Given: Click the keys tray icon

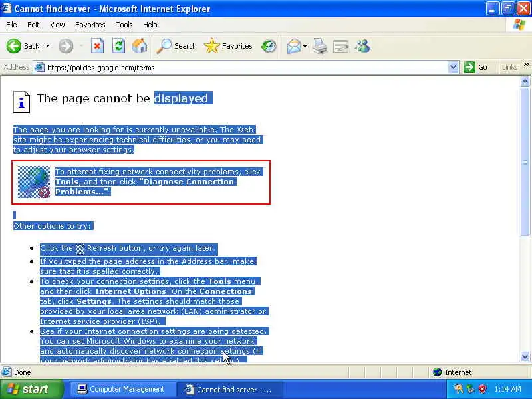Looking at the screenshot, I should [458, 389].
